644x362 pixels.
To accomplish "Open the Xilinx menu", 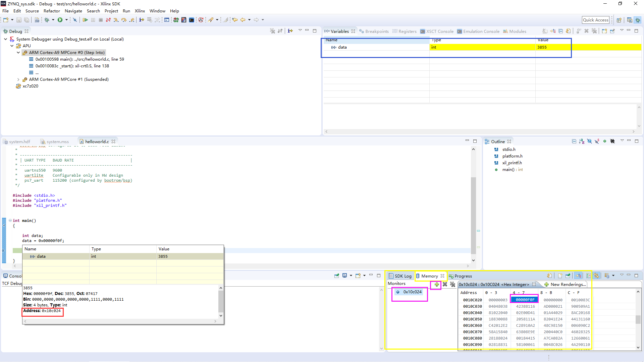I will pos(140,11).
